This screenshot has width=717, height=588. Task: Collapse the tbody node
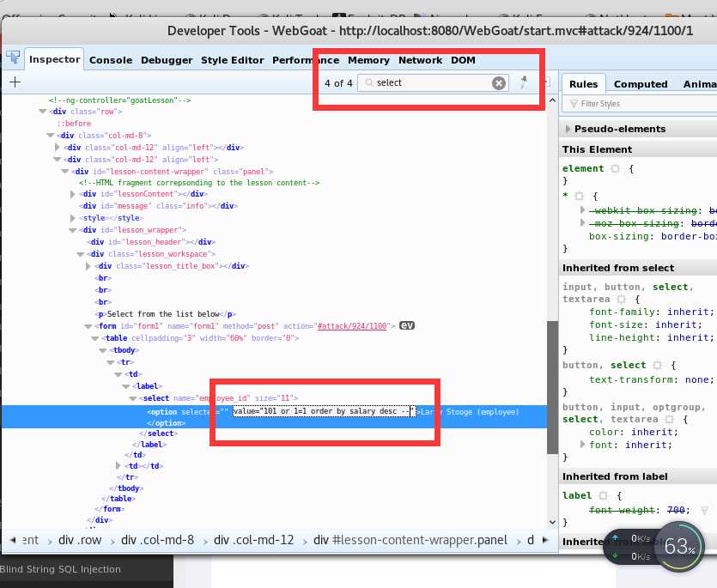pyautogui.click(x=103, y=350)
